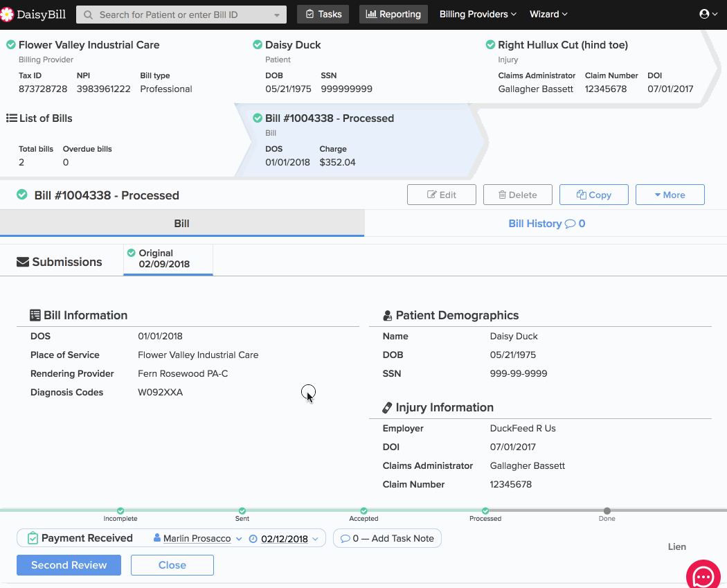Click the DaisyBill flower logo
The width and height of the screenshot is (727, 588).
[x=6, y=15]
